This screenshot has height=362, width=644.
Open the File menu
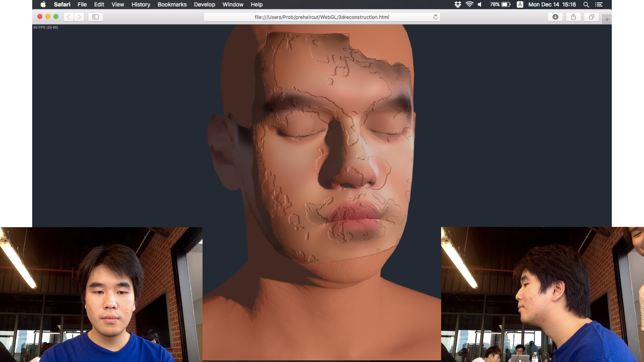tap(82, 5)
